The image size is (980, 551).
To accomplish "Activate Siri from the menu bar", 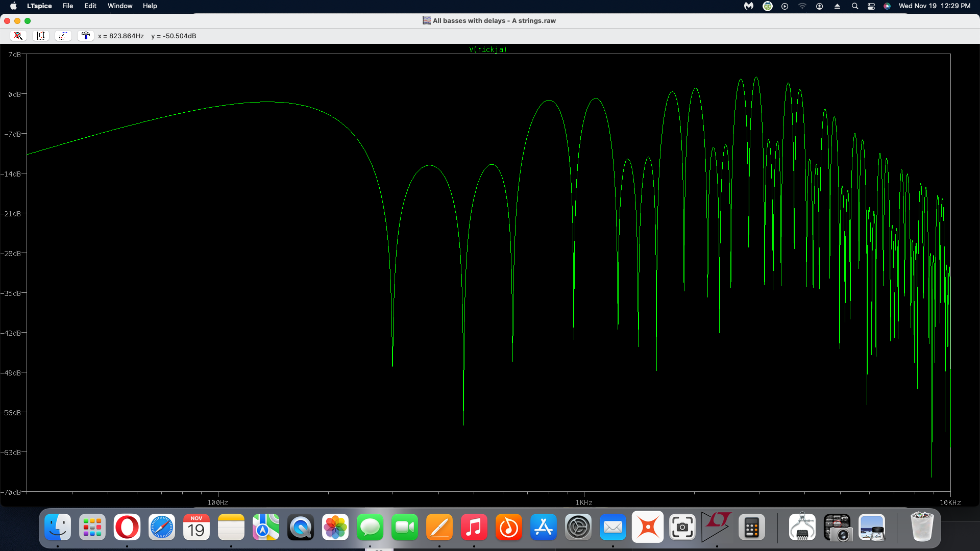I will [x=887, y=6].
